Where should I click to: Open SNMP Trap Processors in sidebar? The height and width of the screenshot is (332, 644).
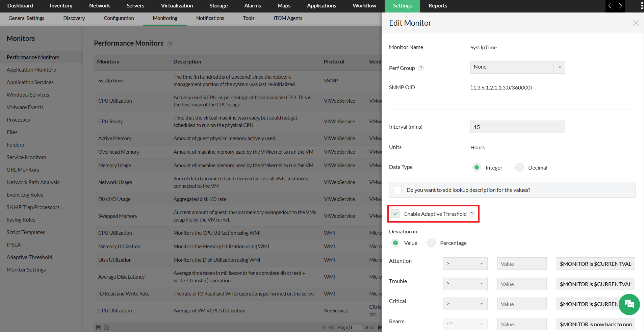click(33, 207)
